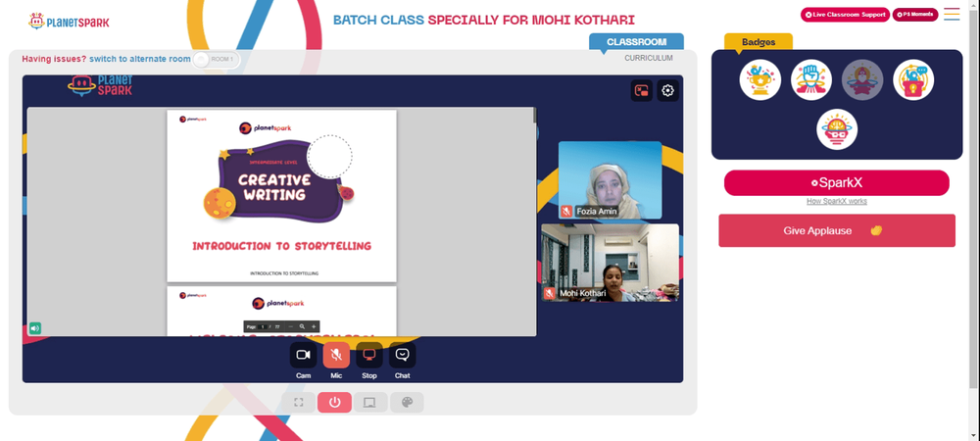Stop screen sharing with Stop button

369,355
